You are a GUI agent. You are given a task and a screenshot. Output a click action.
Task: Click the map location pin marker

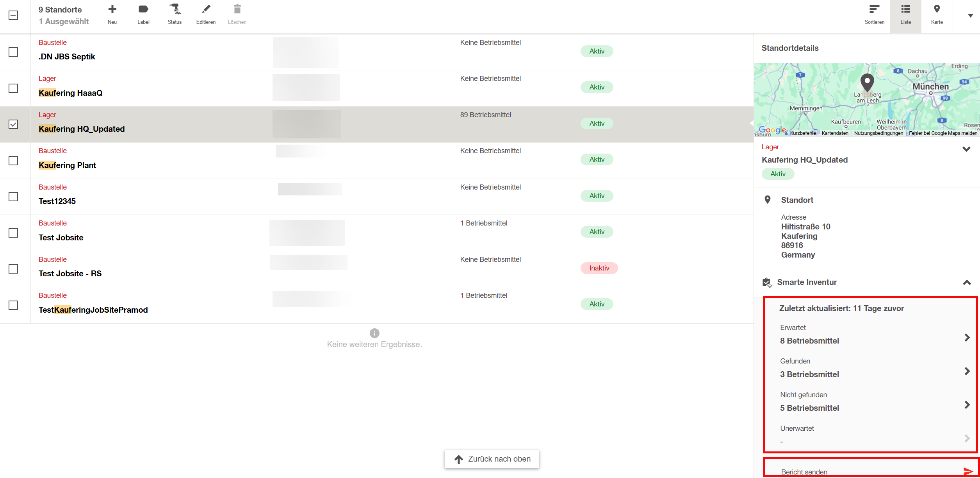click(867, 82)
